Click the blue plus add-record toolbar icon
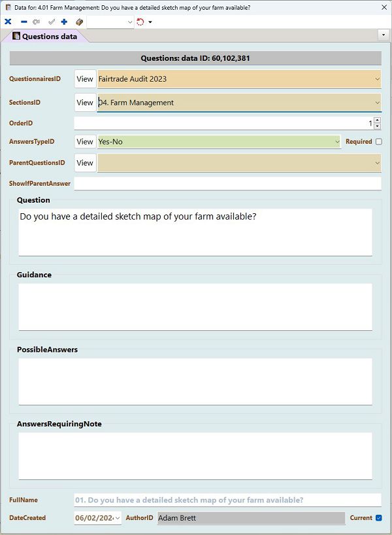 [x=64, y=22]
